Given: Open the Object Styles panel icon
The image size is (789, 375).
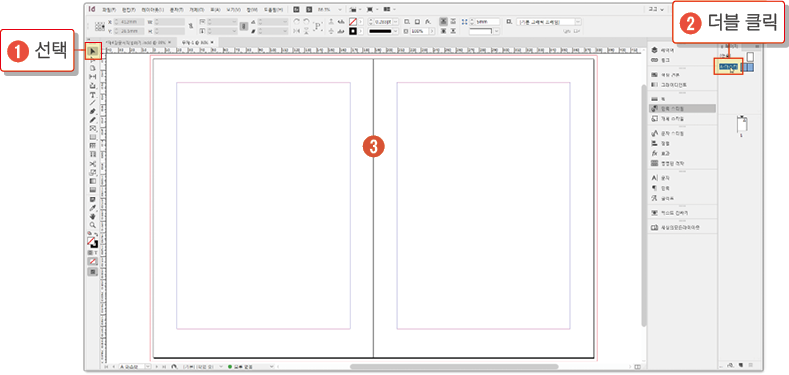Looking at the screenshot, I should (x=654, y=119).
